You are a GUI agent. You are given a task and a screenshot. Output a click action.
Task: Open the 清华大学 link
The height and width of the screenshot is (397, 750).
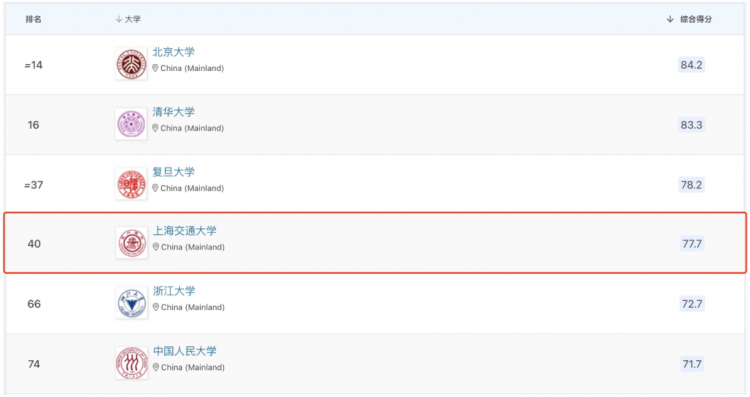coord(173,112)
